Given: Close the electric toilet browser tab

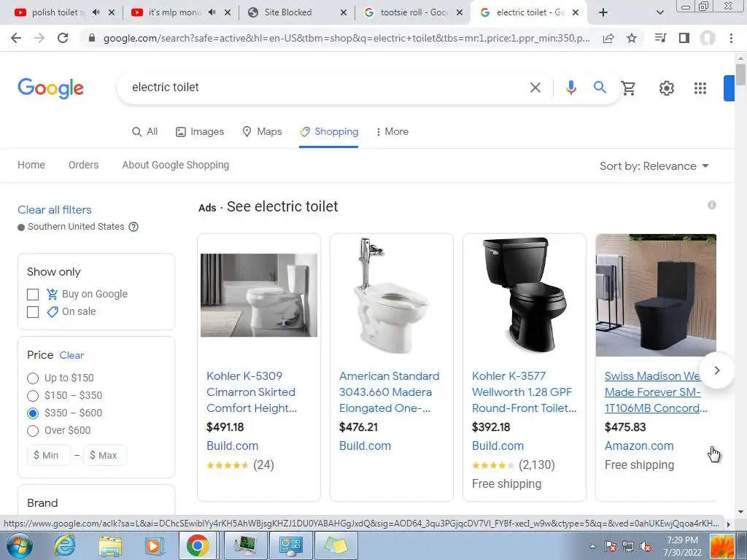Looking at the screenshot, I should [x=576, y=12].
